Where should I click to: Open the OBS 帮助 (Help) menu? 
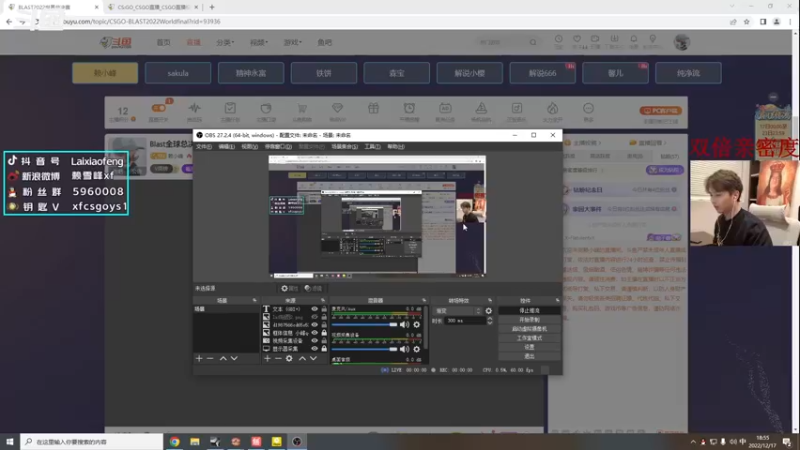pyautogui.click(x=395, y=147)
